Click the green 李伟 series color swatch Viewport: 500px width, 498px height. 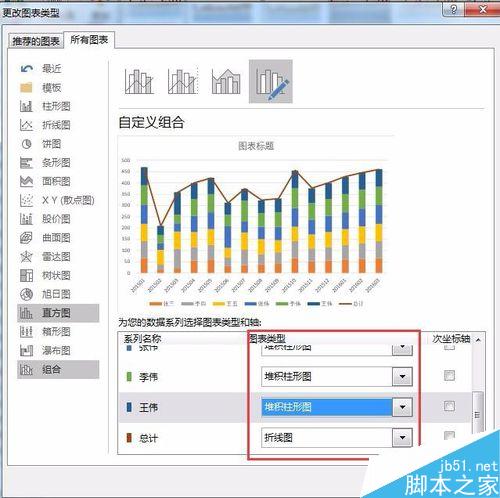129,377
